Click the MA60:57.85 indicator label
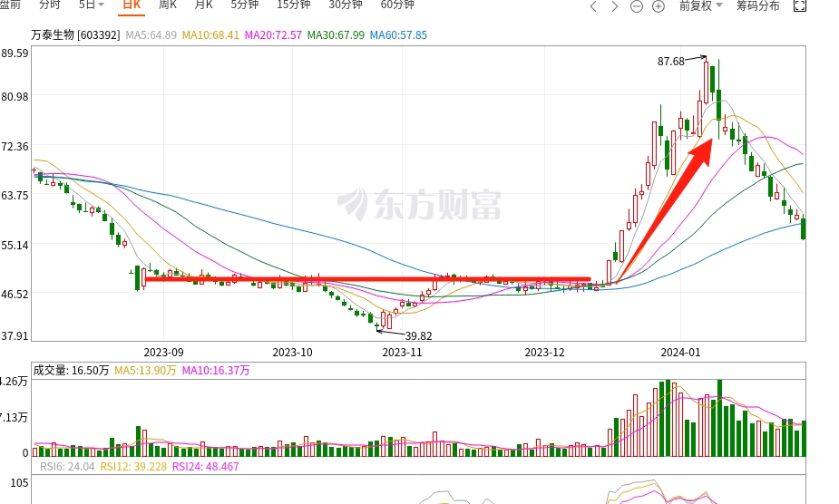 (398, 34)
